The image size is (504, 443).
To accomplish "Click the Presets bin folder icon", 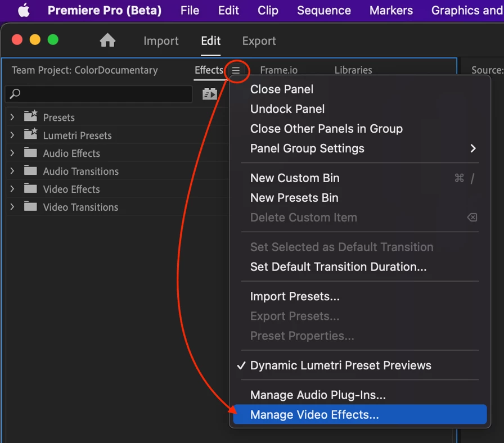I will point(31,116).
